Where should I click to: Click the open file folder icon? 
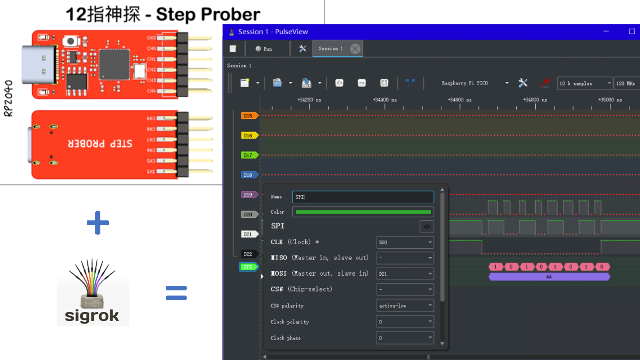277,83
